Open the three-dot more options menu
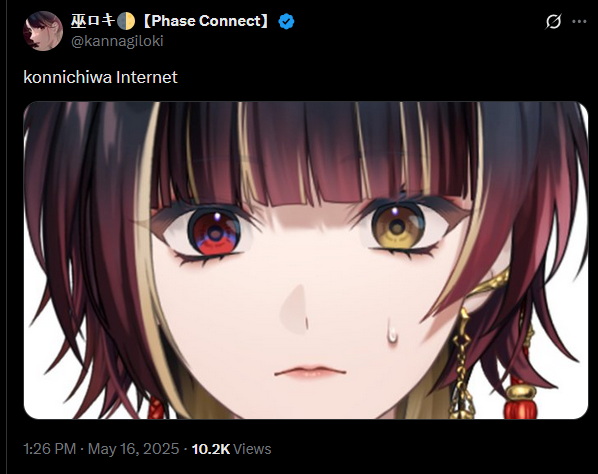 coord(579,22)
